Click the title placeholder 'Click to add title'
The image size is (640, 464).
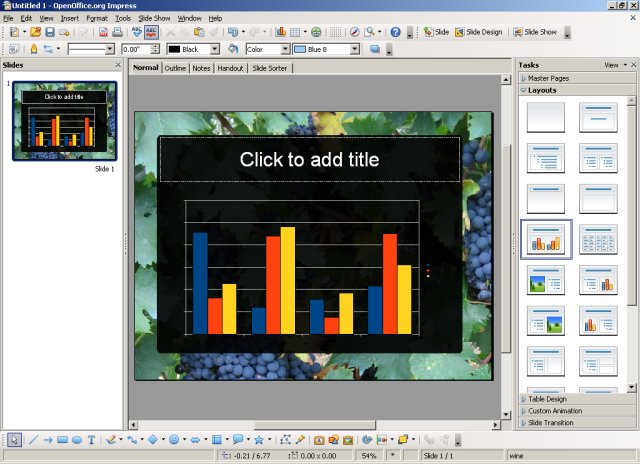pyautogui.click(x=310, y=160)
